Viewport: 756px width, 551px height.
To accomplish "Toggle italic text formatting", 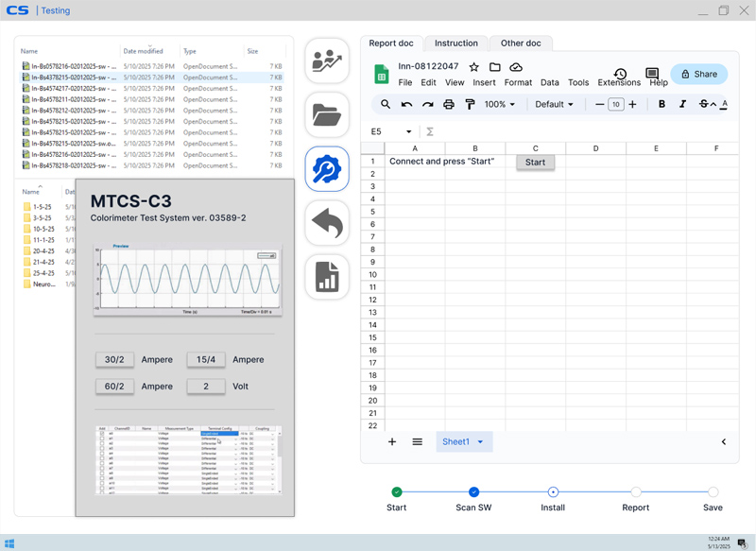I will [682, 105].
